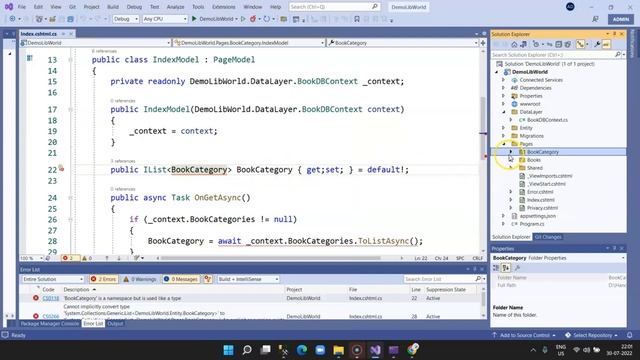
Task: Switch to the Package Manager Console tab
Action: pyautogui.click(x=49, y=324)
